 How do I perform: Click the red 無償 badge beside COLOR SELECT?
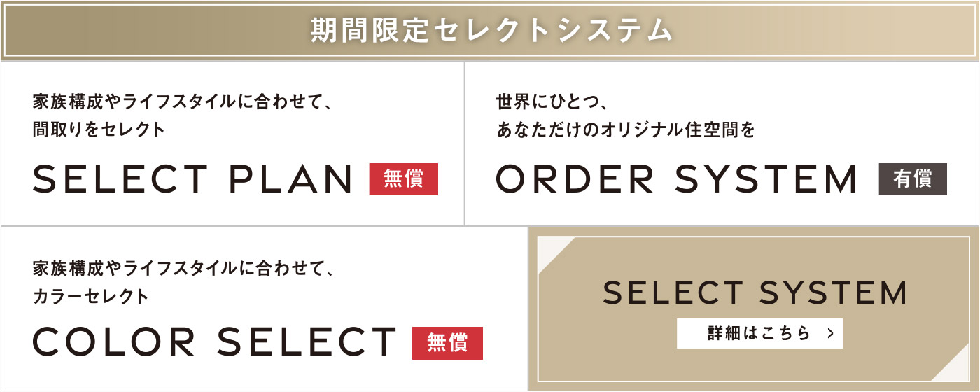pos(448,343)
